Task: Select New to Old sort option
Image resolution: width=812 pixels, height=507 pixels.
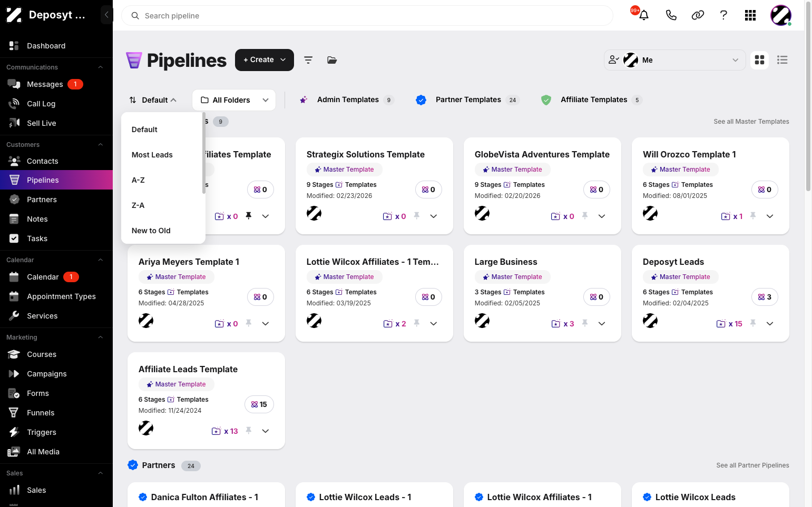Action: click(162, 231)
